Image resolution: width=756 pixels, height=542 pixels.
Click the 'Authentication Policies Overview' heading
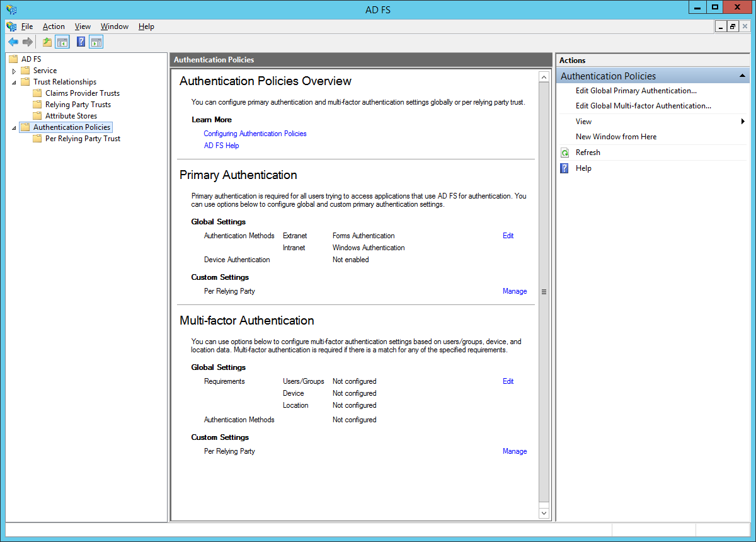(x=265, y=81)
